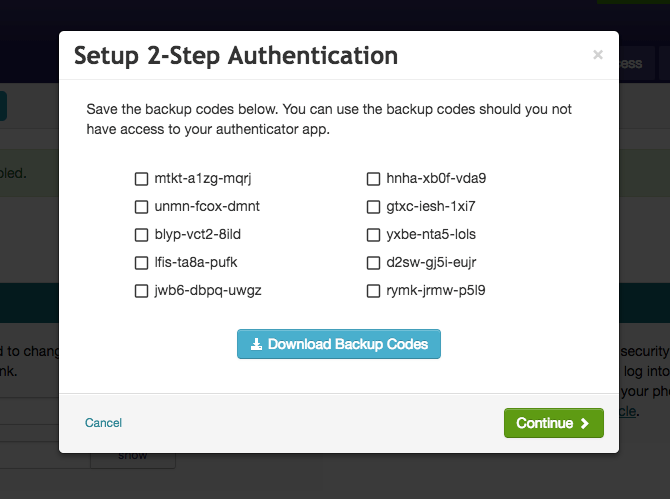Click the backup code text hnha-xb0f-vda9
The width and height of the screenshot is (670, 499).
(436, 178)
